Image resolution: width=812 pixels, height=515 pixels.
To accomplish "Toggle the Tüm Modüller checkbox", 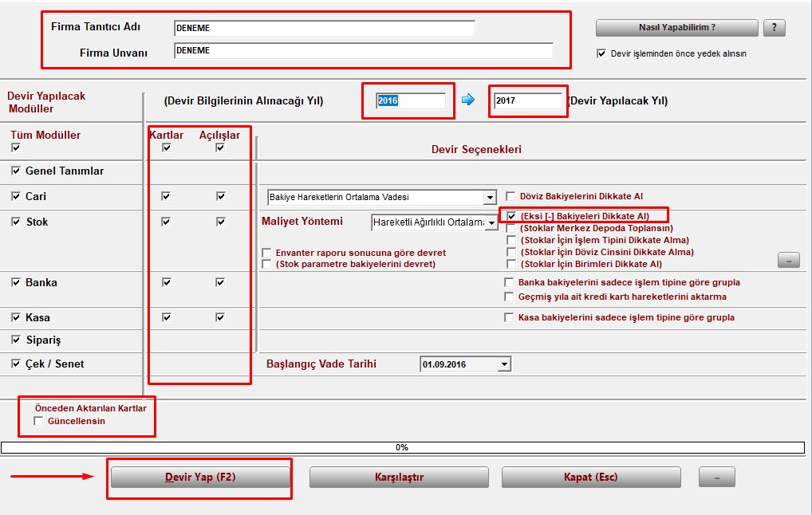I will coord(16,148).
